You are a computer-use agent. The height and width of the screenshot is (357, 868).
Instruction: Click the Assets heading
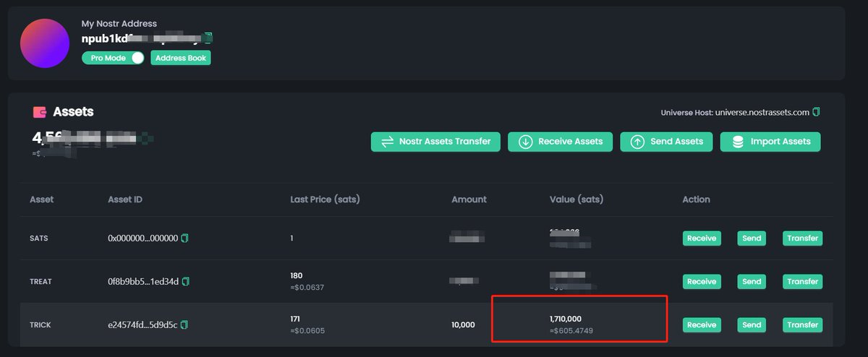pyautogui.click(x=73, y=112)
